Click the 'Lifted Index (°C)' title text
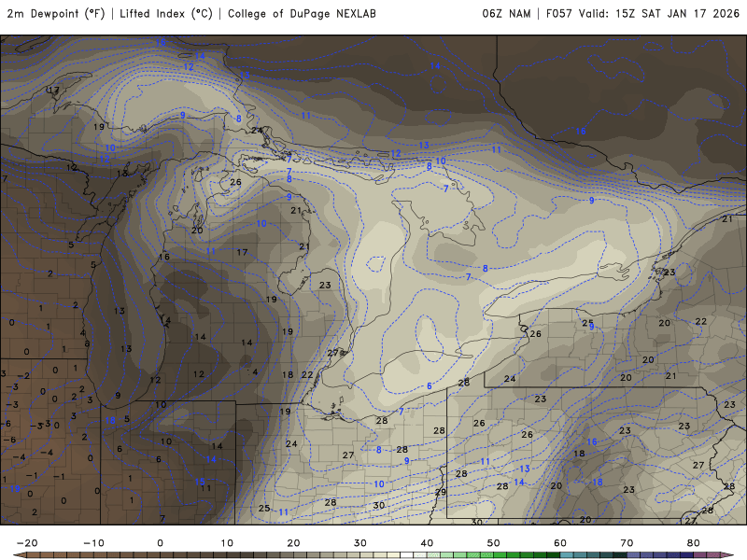 [166, 14]
